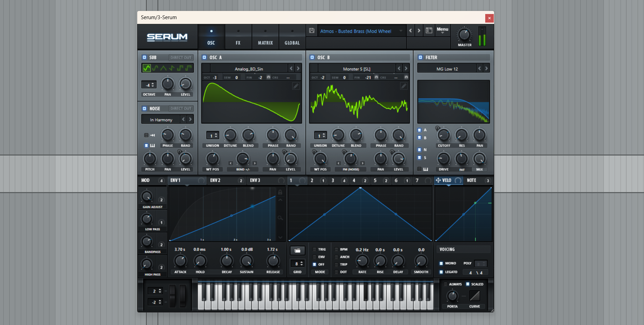This screenshot has width=644, height=325.
Task: Go to previous OSC B wavetable
Action: [399, 68]
